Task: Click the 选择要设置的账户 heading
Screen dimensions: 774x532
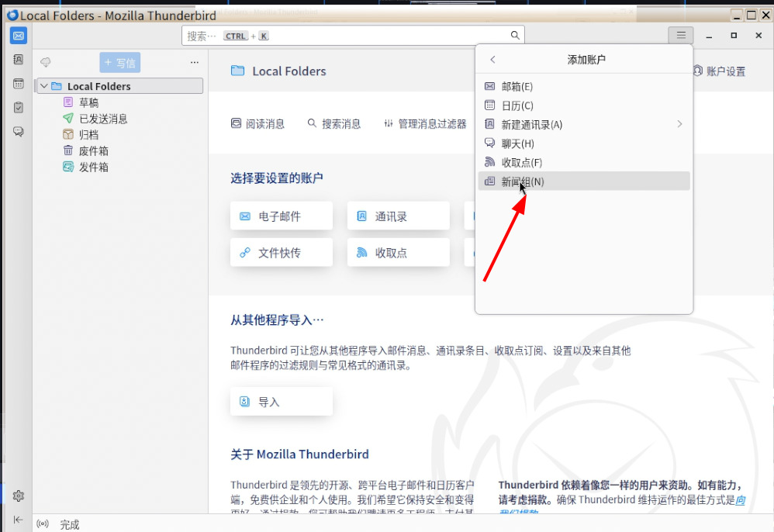Action: pos(277,178)
